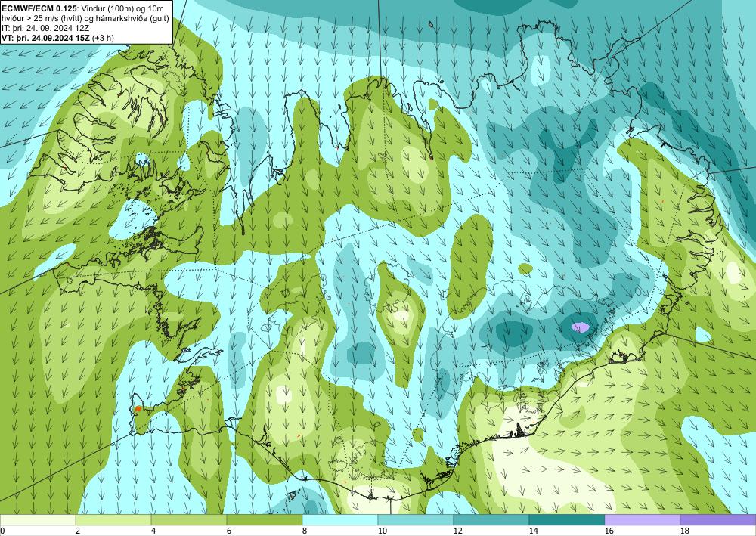Click the legend label '10'
This screenshot has height=536, width=756.
click(x=382, y=531)
